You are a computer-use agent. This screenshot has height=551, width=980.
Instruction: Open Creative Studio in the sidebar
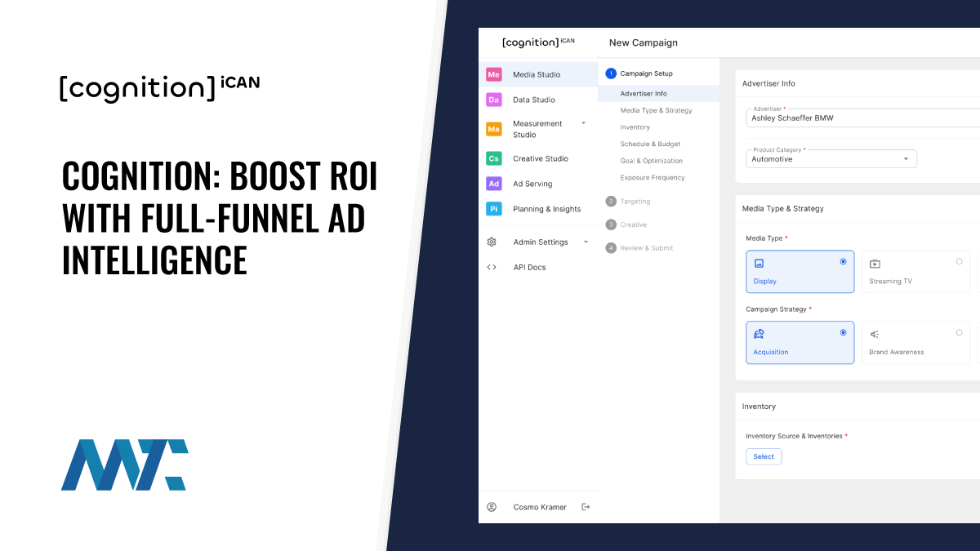click(x=540, y=158)
